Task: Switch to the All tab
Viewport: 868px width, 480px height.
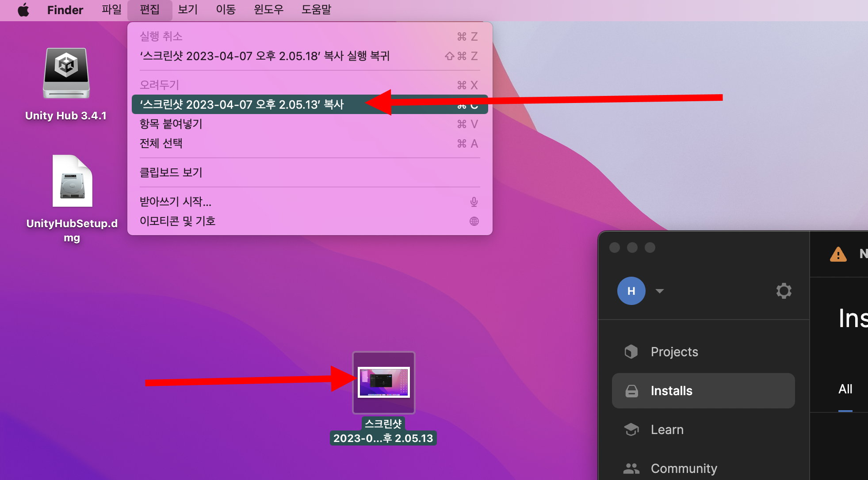Action: coord(845,389)
